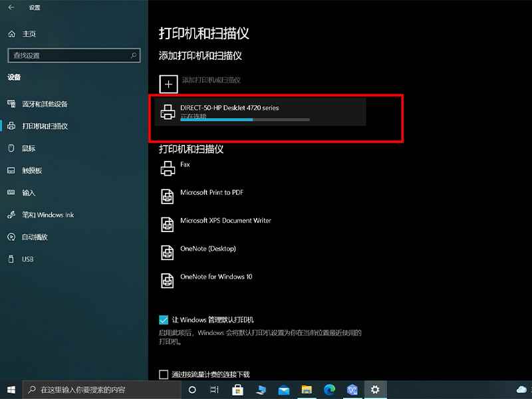532x399 pixels.
Task: Open 自动播放 autoplay settings
Action: tap(35, 237)
